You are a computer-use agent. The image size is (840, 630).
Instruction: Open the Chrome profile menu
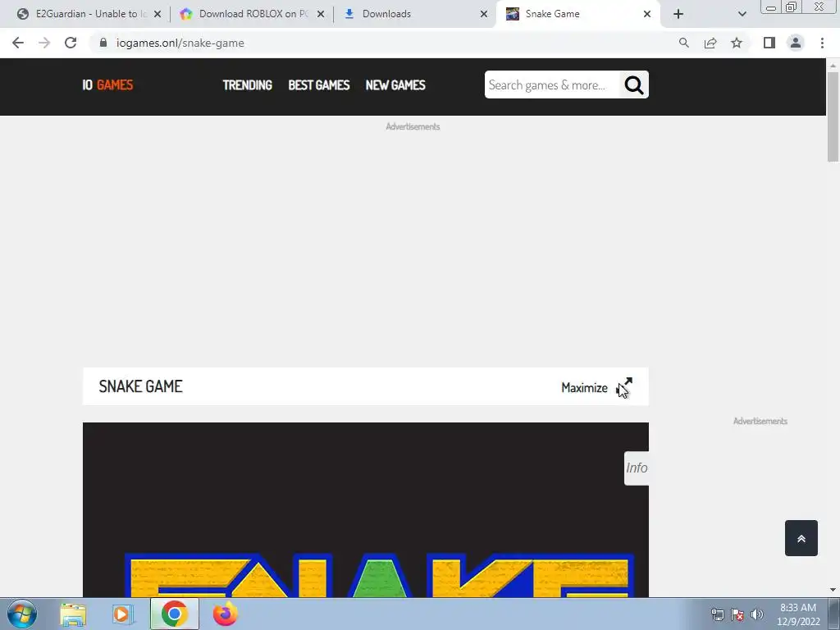pyautogui.click(x=796, y=43)
